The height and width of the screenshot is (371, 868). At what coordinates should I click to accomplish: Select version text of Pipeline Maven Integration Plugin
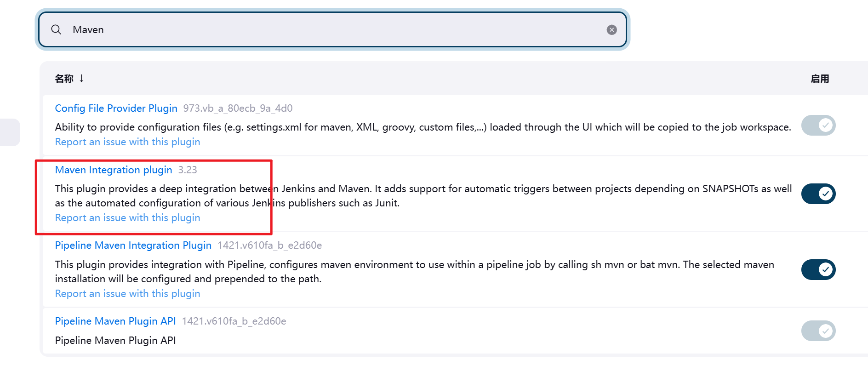click(x=269, y=245)
